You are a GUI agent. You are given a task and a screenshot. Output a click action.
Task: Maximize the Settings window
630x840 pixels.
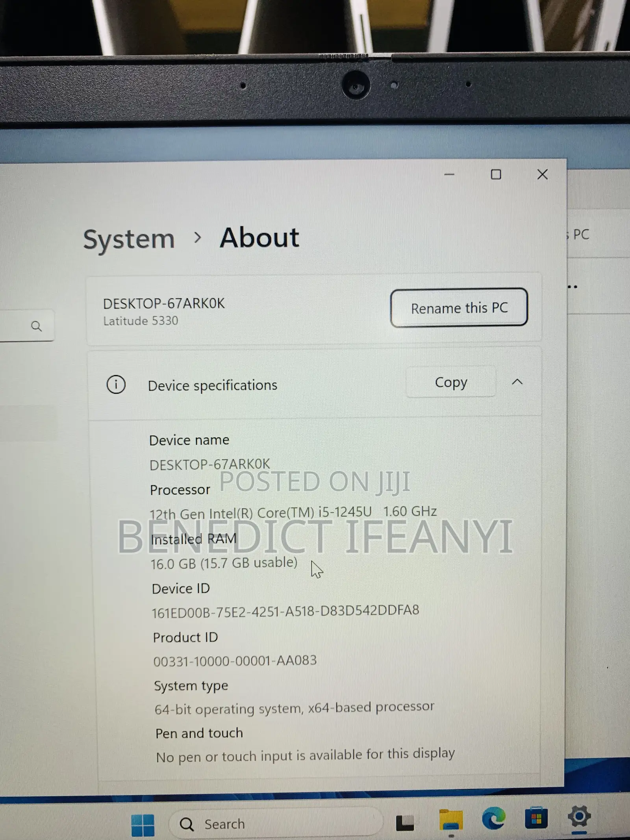(x=496, y=174)
